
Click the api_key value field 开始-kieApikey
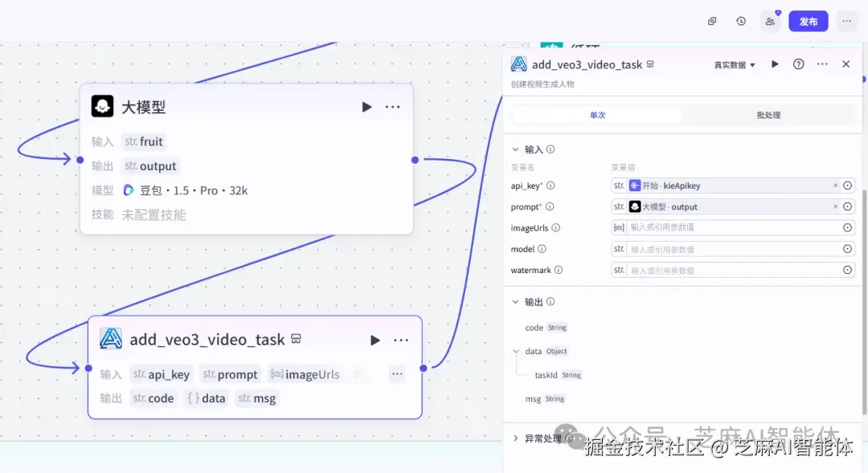(734, 186)
